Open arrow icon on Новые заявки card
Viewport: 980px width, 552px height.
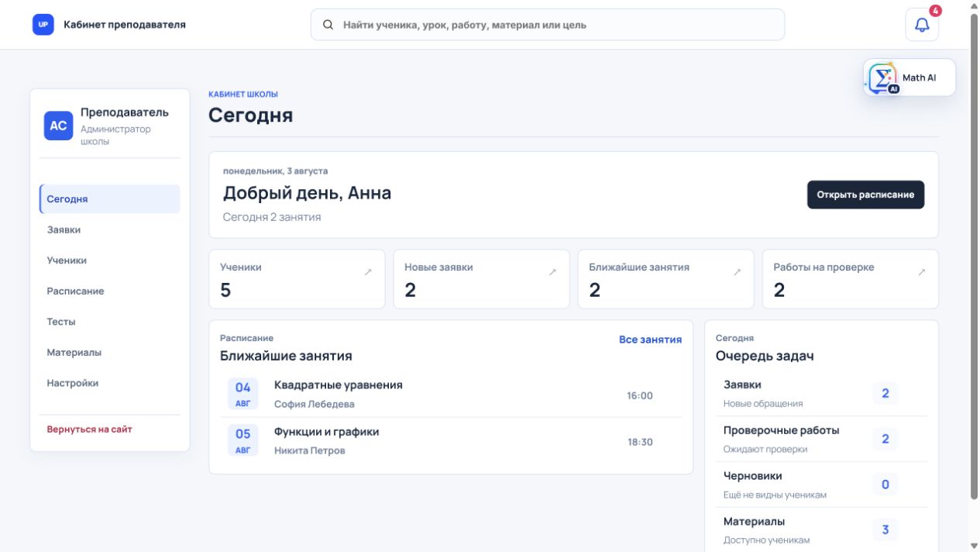coord(552,272)
